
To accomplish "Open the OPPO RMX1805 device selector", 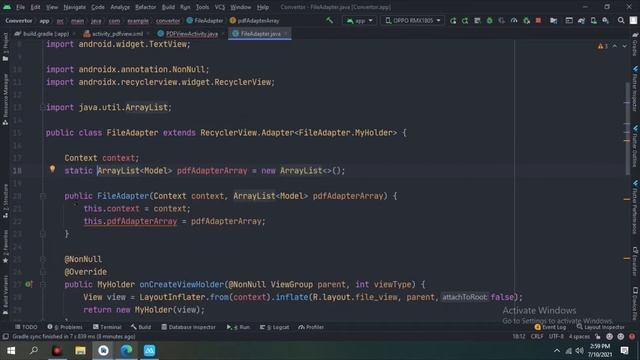I will pos(413,20).
